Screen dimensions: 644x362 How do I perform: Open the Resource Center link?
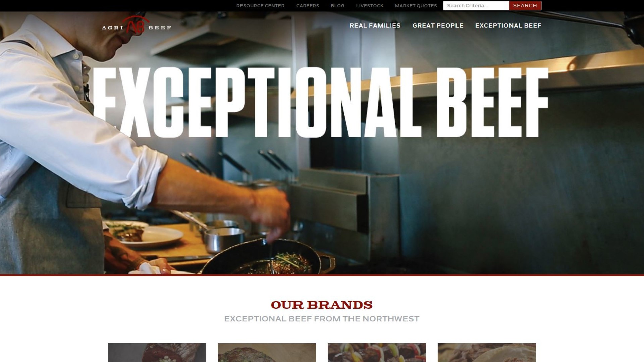coord(260,6)
